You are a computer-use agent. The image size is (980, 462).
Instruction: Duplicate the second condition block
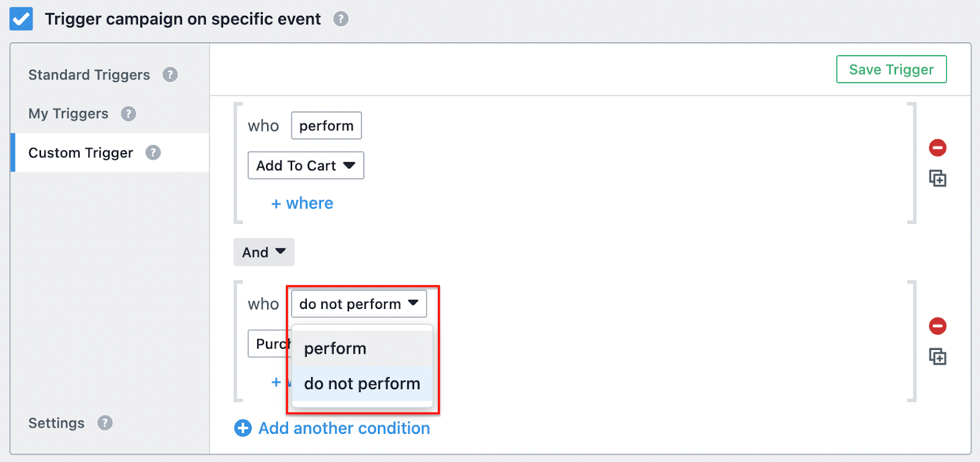point(938,357)
